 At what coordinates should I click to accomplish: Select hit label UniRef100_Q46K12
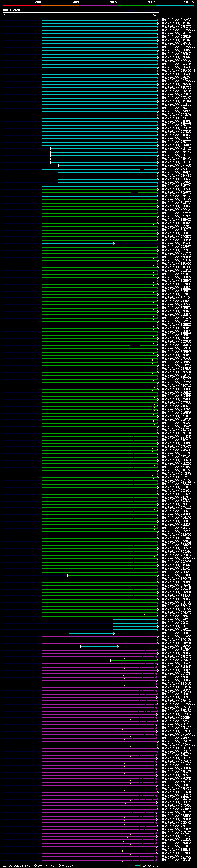click(x=177, y=406)
